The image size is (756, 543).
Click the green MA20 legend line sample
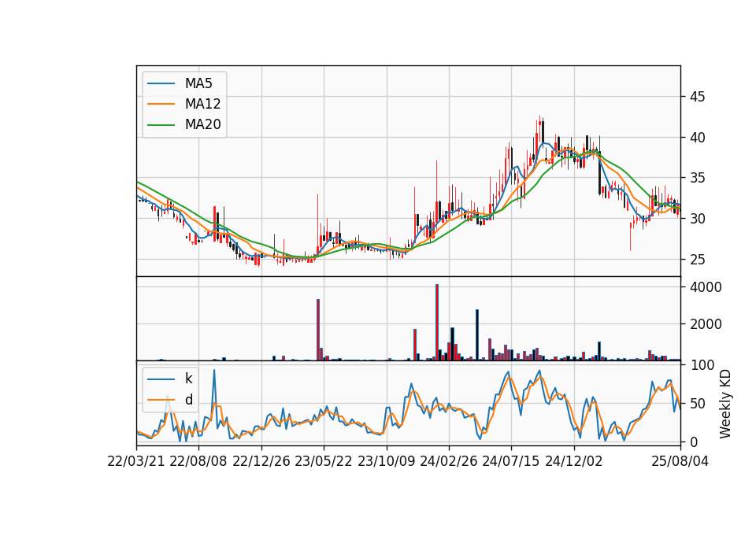161,125
